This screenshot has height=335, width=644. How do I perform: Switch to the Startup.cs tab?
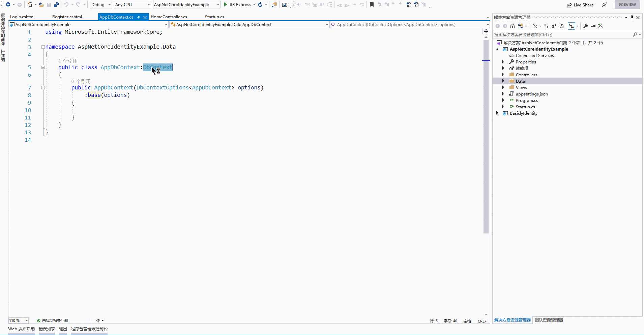click(214, 17)
